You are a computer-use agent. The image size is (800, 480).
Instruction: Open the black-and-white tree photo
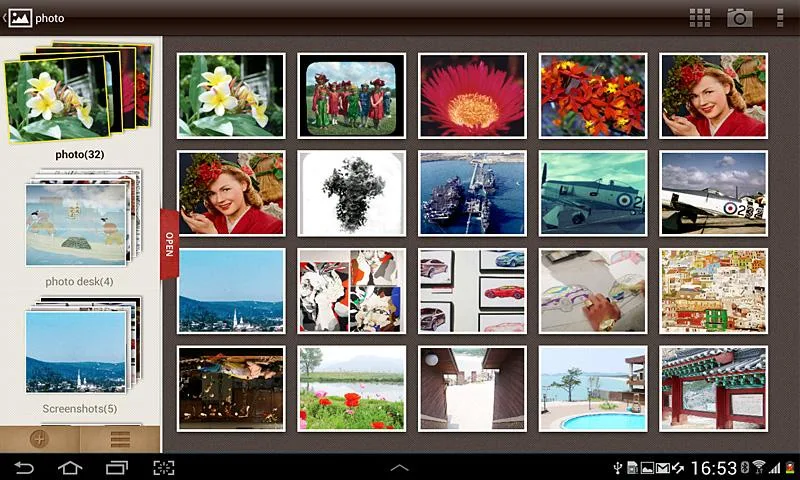(x=352, y=193)
